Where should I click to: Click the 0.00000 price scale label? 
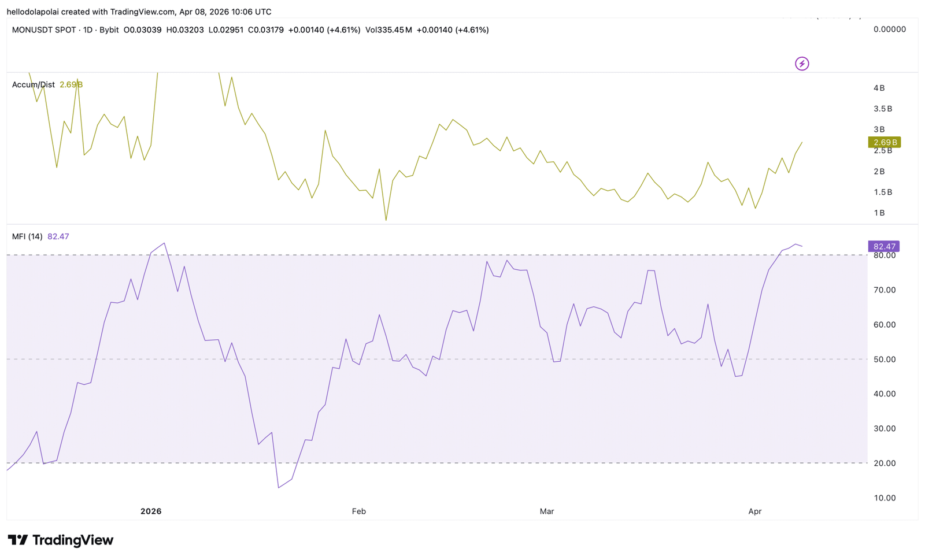pyautogui.click(x=889, y=29)
